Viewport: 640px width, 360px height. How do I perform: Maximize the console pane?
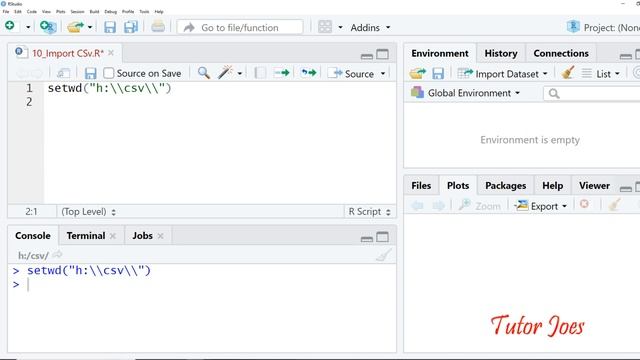pos(382,237)
